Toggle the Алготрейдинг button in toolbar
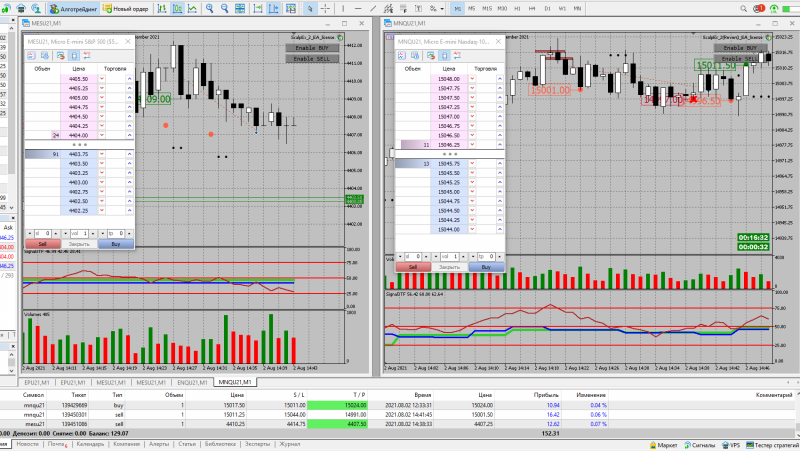Image resolution: width=800 pixels, height=451 pixels. 73,9
